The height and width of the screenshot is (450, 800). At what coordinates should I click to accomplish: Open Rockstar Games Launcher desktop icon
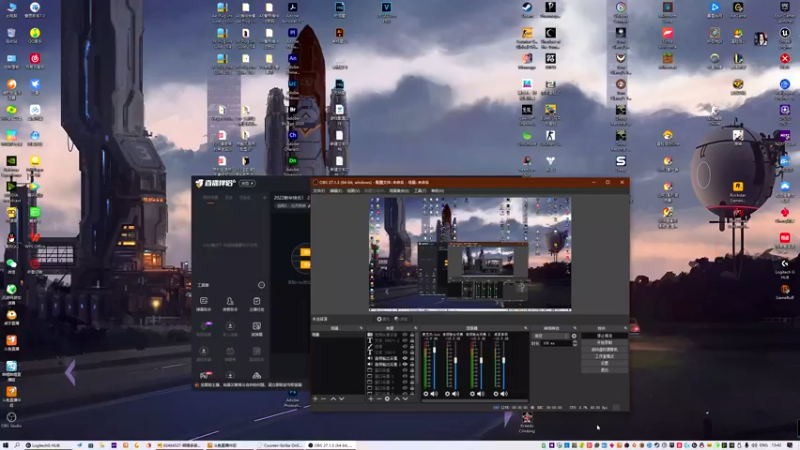point(737,192)
